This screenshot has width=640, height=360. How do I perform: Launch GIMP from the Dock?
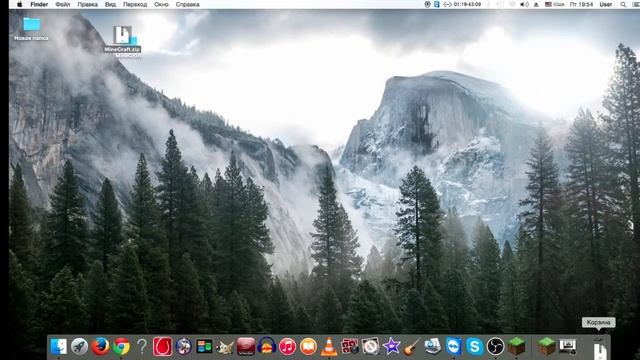click(225, 347)
